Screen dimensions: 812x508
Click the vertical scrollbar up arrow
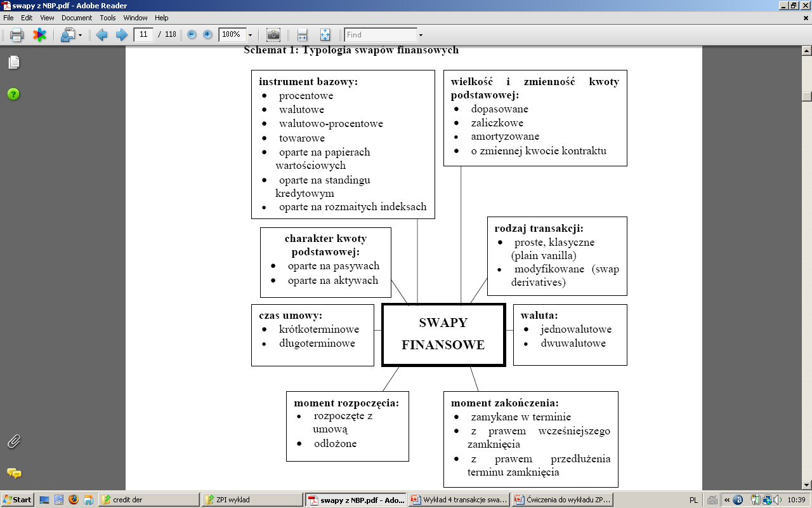tap(807, 51)
